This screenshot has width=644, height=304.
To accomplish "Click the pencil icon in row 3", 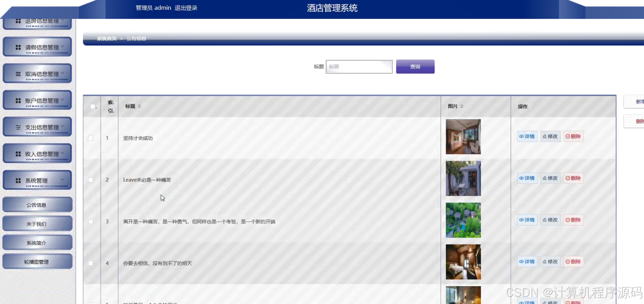I will [545, 220].
